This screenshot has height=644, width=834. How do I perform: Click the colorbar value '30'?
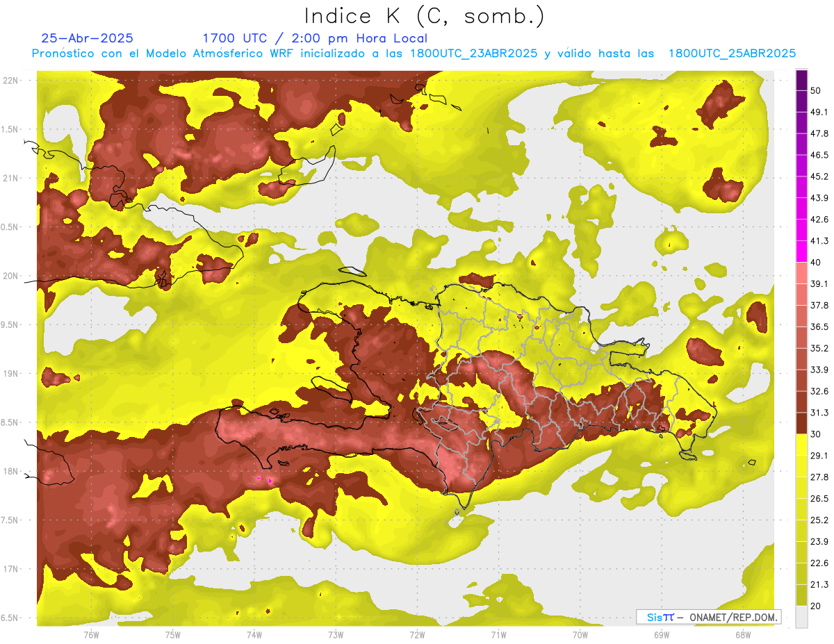pyautogui.click(x=817, y=434)
